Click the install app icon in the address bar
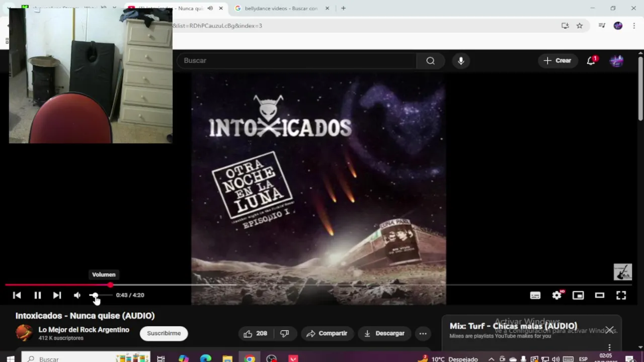This screenshot has width=644, height=362. pos(565,26)
